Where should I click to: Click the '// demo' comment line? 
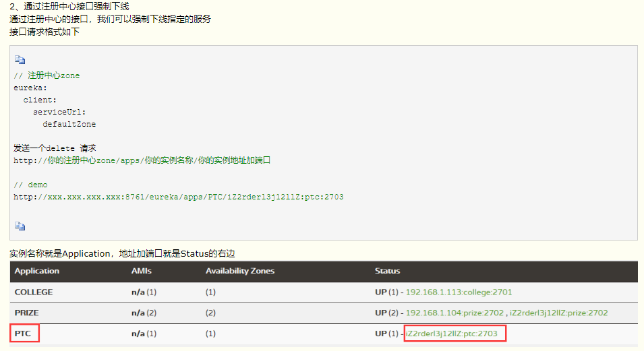(x=30, y=185)
